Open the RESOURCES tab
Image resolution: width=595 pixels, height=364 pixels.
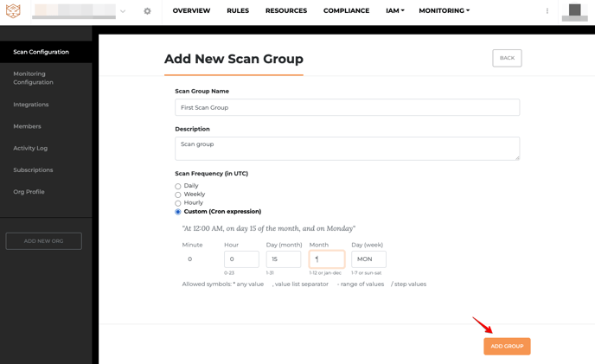coord(286,10)
